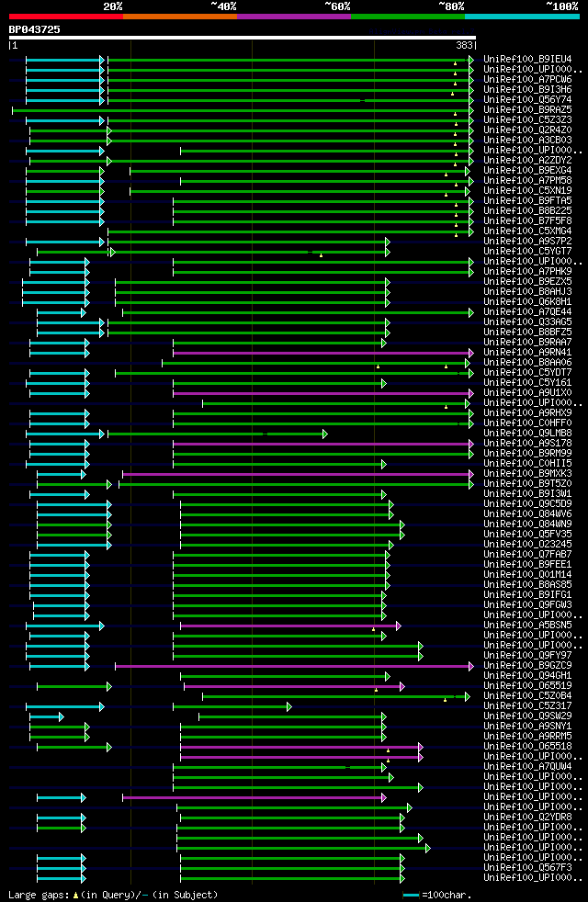Screen dimensions: 588x902
Task: Select label UniRef100_B9T5Z0
Action: [527, 484]
